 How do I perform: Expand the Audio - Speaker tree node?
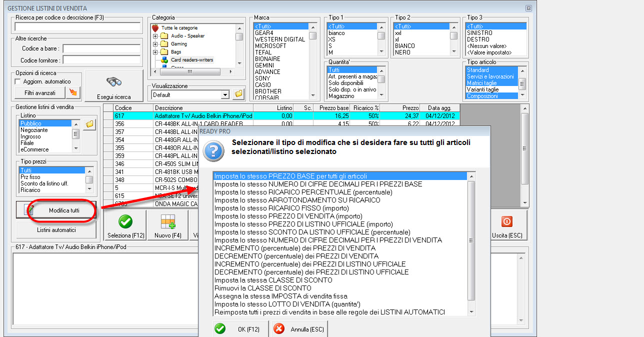click(155, 36)
